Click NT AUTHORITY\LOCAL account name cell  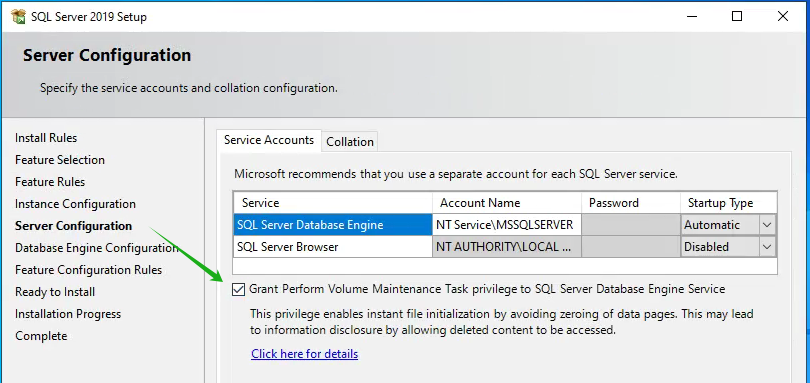click(507, 247)
